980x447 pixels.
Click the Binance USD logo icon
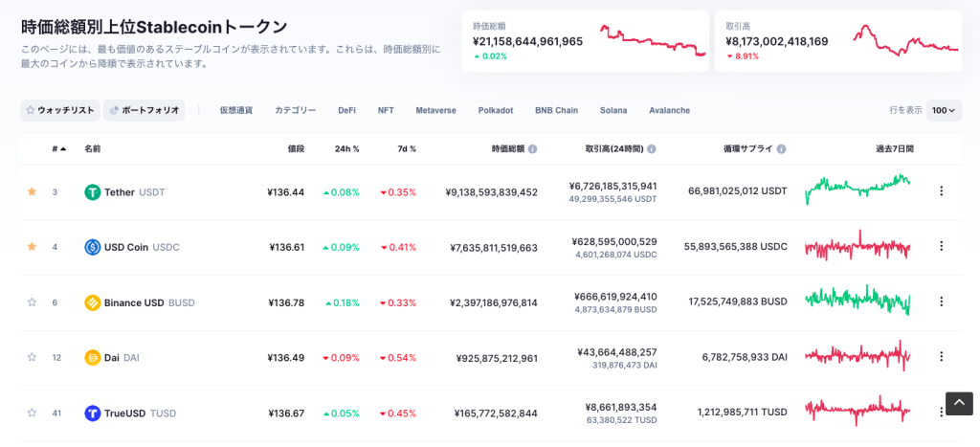click(93, 302)
